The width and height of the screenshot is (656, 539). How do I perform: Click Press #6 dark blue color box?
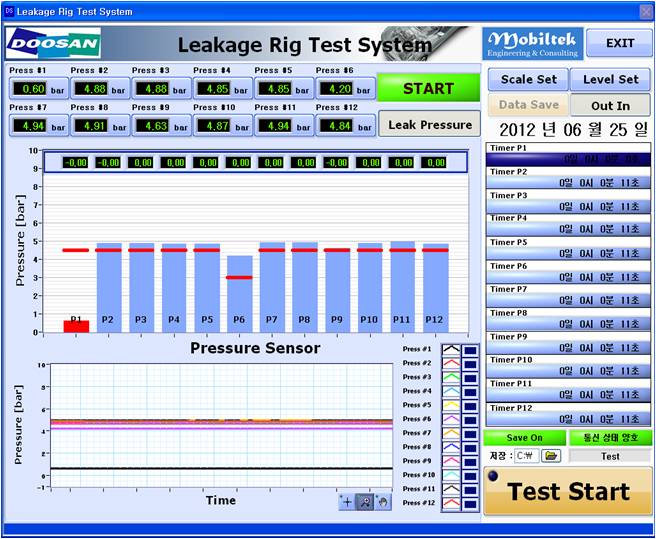click(x=470, y=419)
